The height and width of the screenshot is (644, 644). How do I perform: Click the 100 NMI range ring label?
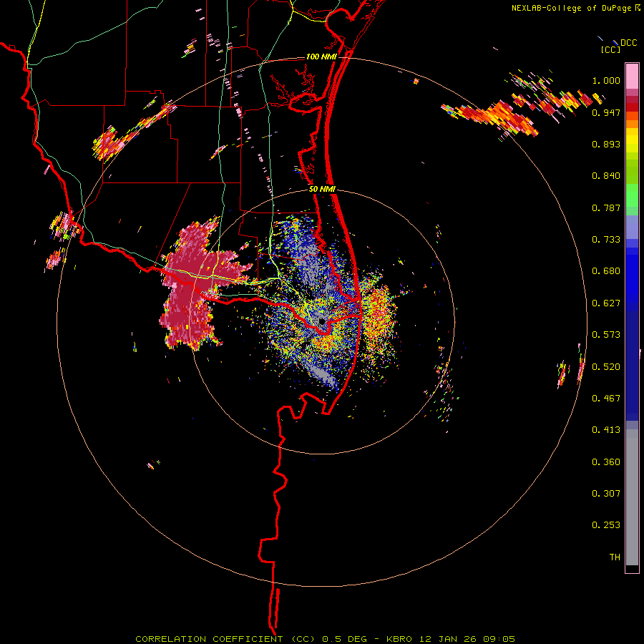coord(321,57)
